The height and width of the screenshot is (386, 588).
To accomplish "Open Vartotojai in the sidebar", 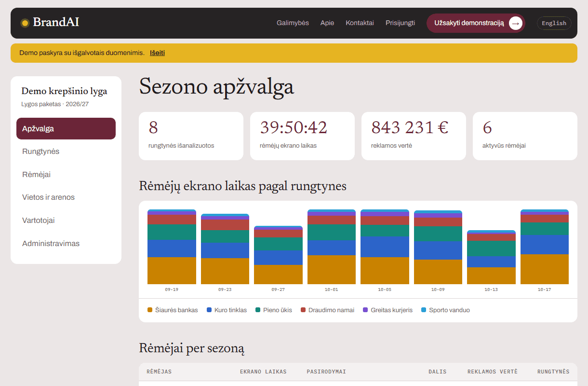I will tap(66, 221).
